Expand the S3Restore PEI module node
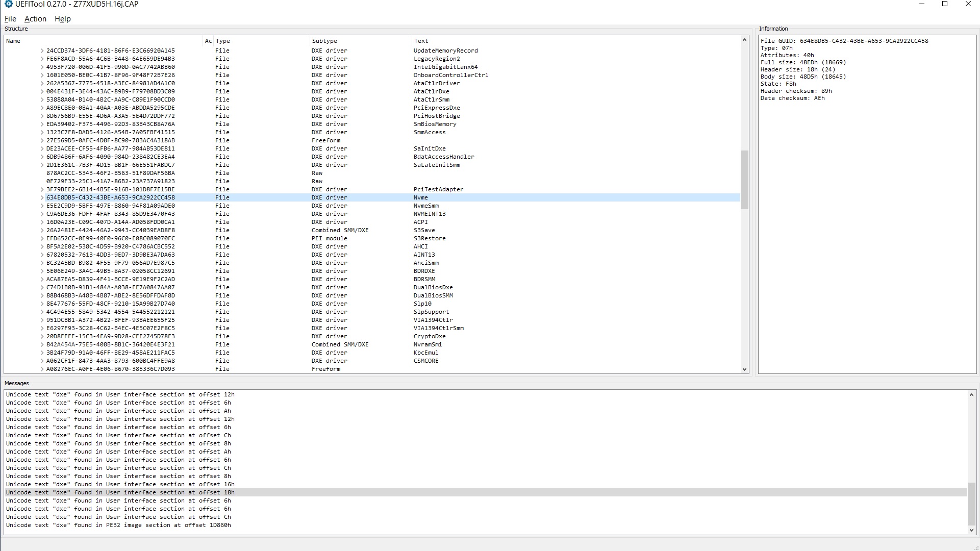The height and width of the screenshot is (551, 980). tap(42, 238)
